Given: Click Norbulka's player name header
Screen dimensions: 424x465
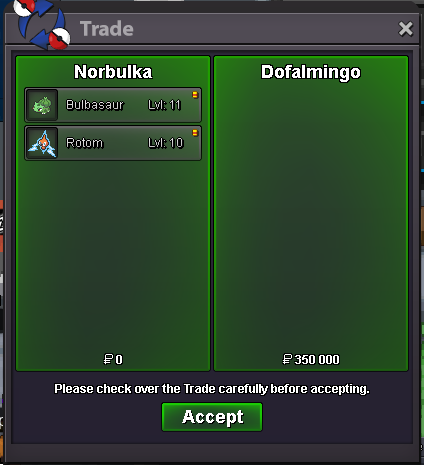Looking at the screenshot, I should (113, 72).
